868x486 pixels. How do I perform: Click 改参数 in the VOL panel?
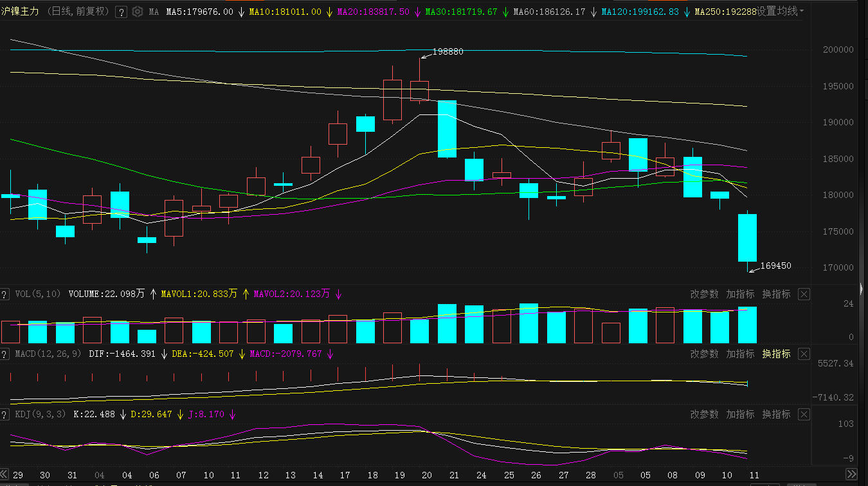704,294
